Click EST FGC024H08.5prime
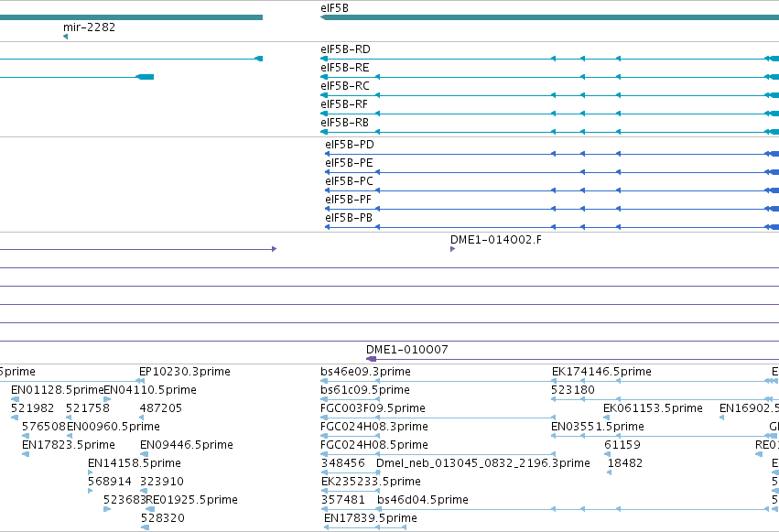 pyautogui.click(x=374, y=445)
